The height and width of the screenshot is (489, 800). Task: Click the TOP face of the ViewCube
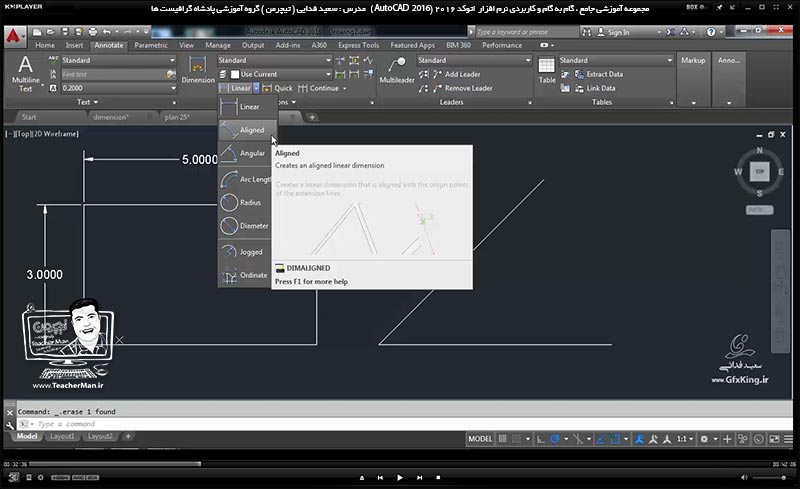pyautogui.click(x=759, y=172)
